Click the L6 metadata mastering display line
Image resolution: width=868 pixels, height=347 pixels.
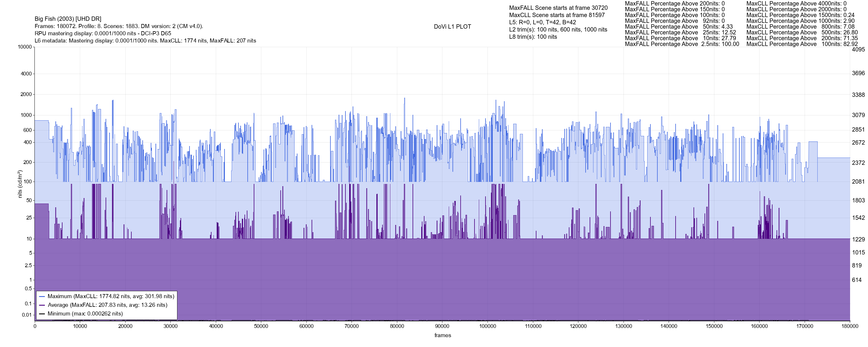(x=145, y=41)
